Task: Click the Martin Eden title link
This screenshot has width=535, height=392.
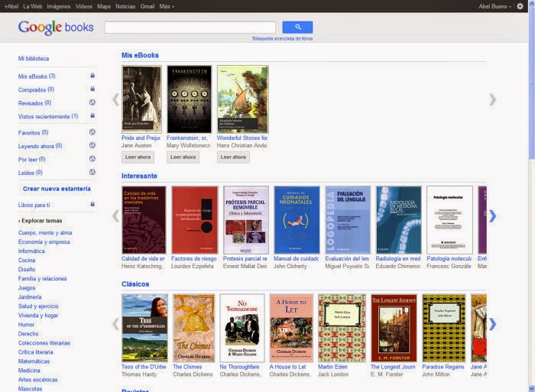Action: pos(332,367)
